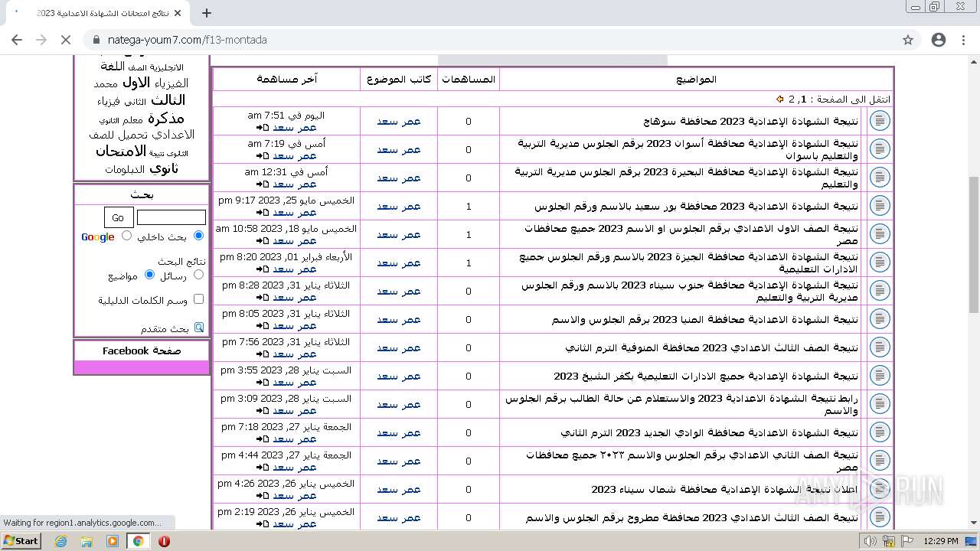Click the ثانوي tag in the keyword cloud
Screen dimensions: 980x551
164,168
